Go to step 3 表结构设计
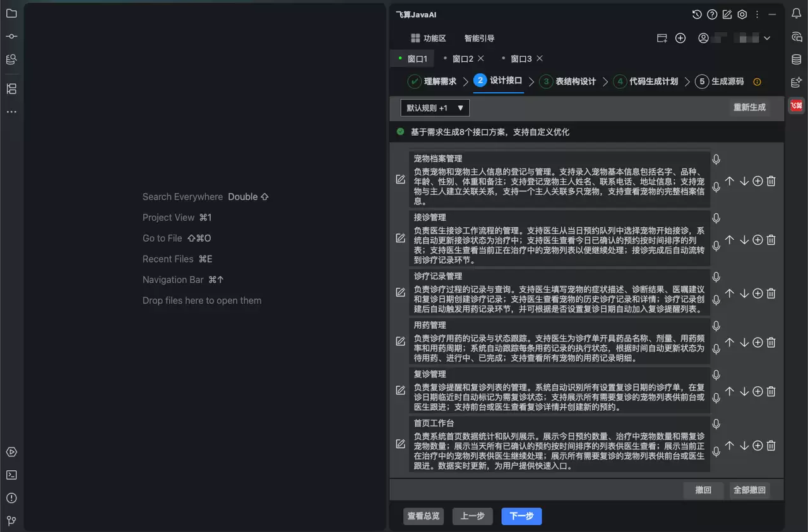The image size is (808, 532). click(x=567, y=81)
